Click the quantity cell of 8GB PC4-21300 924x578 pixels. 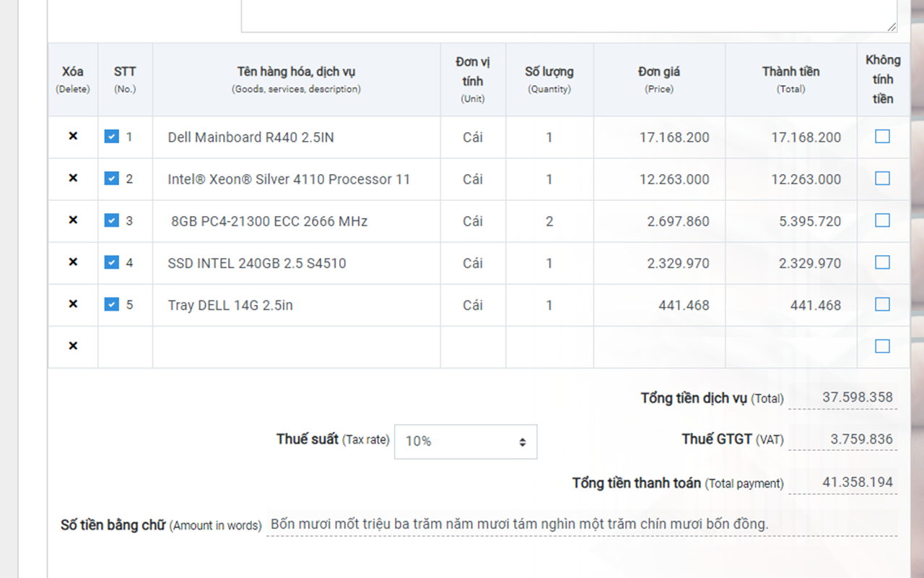tap(549, 221)
